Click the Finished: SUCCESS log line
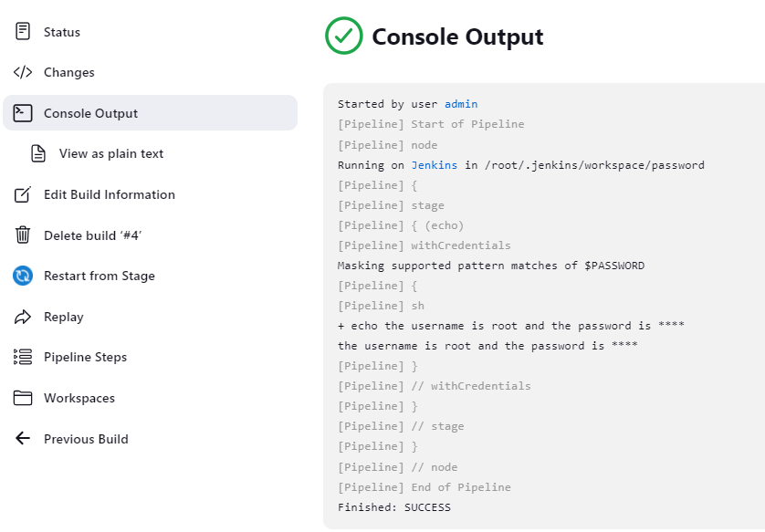 [393, 507]
